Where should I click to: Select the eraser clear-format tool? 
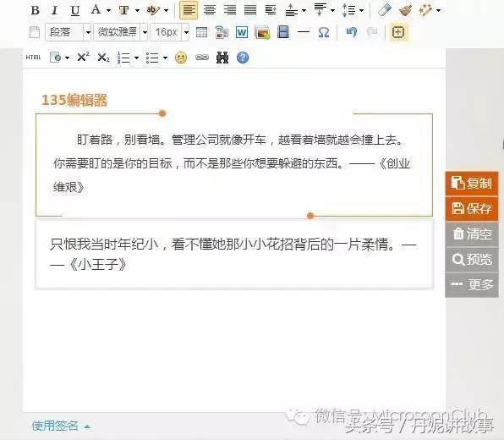(x=385, y=9)
